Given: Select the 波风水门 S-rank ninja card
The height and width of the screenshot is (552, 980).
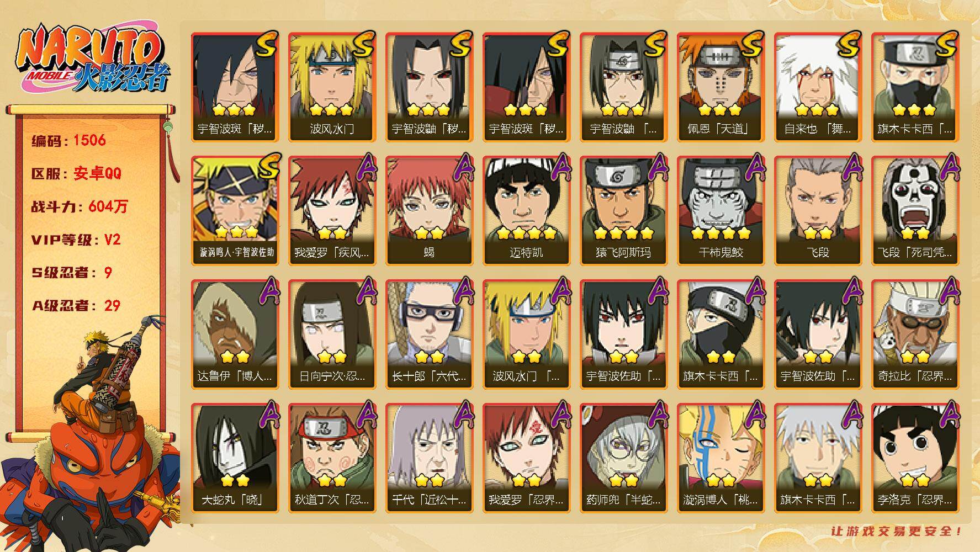Looking at the screenshot, I should coord(332,87).
